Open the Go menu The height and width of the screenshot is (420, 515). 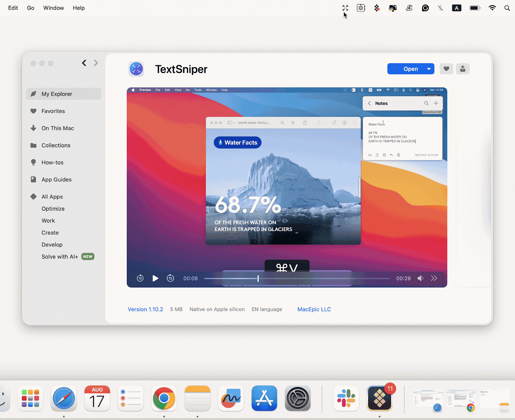(x=31, y=8)
